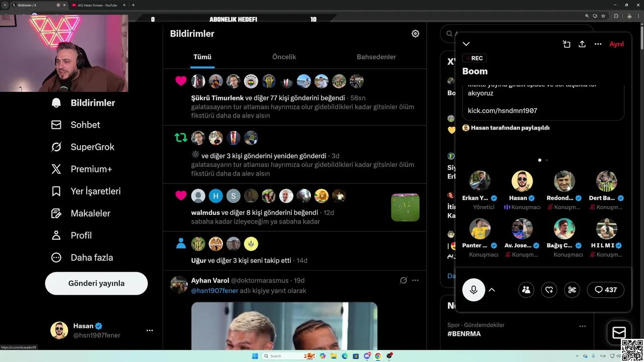The image size is (644, 362).
Task: Click Ayhan Varol's avatar
Action: click(x=179, y=285)
